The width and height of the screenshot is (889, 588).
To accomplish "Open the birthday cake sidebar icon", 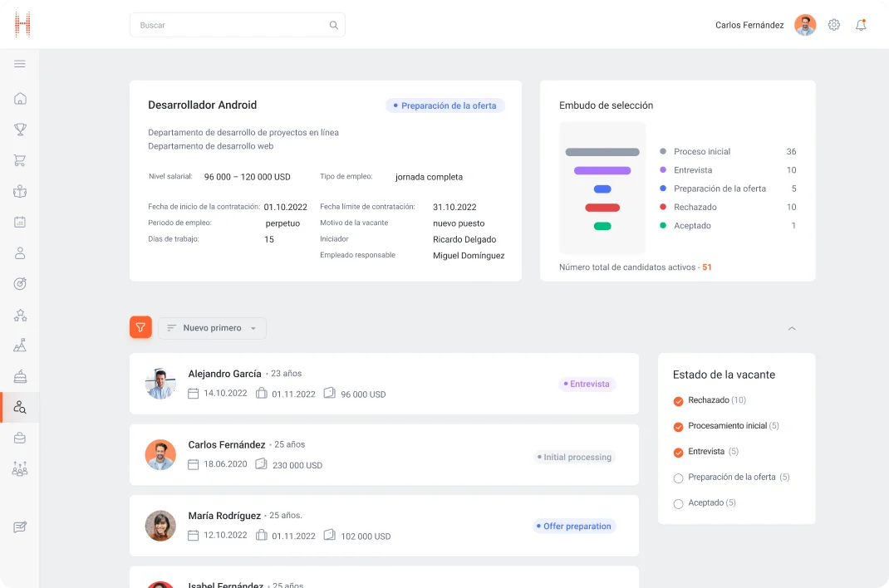I will [x=20, y=376].
